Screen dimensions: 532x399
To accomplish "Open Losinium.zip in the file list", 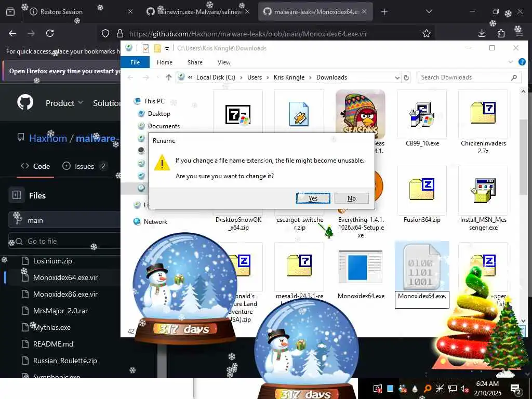I will coord(52,261).
